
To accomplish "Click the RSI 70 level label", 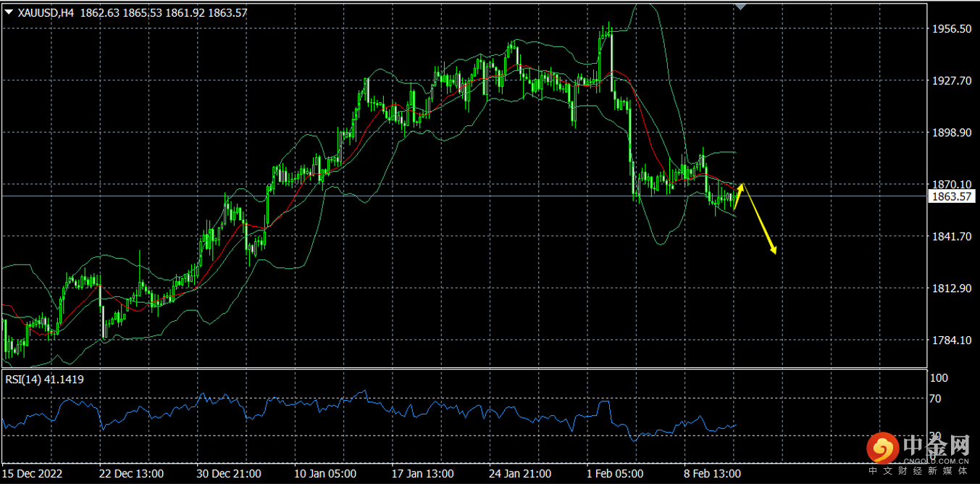I will click(935, 399).
